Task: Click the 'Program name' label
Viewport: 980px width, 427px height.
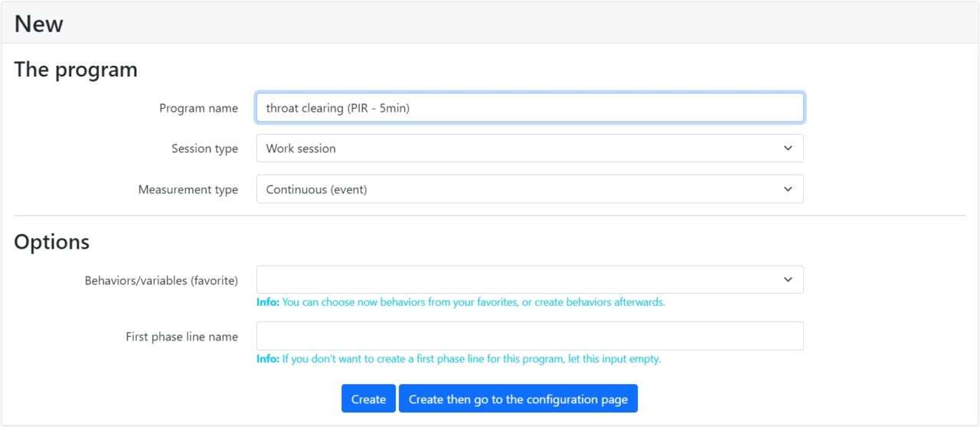Action: [x=198, y=108]
